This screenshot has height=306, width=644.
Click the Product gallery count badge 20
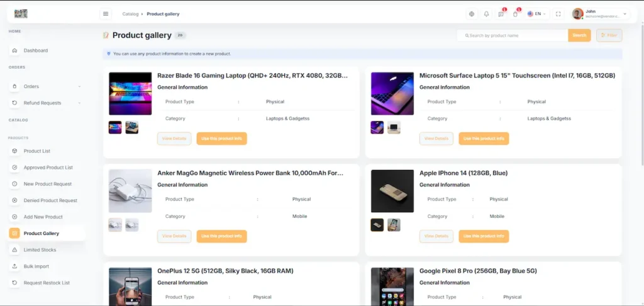[x=180, y=35]
